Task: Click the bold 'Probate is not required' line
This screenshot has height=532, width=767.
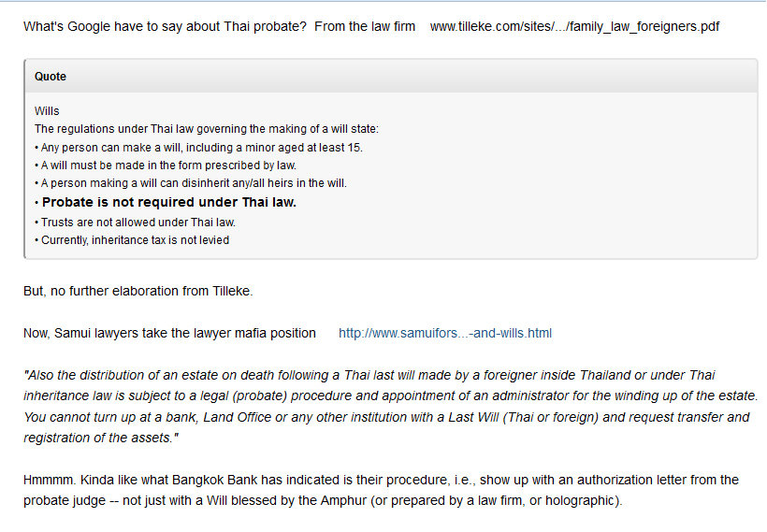Action: click(x=166, y=203)
